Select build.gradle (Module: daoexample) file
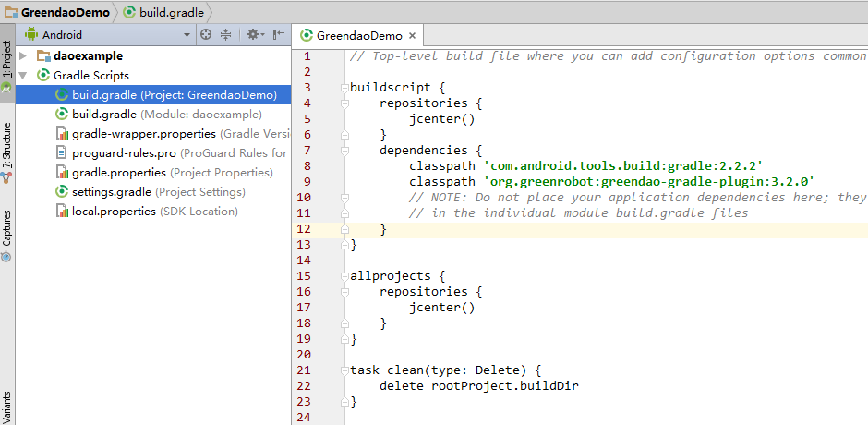This screenshot has width=868, height=425. (x=154, y=115)
